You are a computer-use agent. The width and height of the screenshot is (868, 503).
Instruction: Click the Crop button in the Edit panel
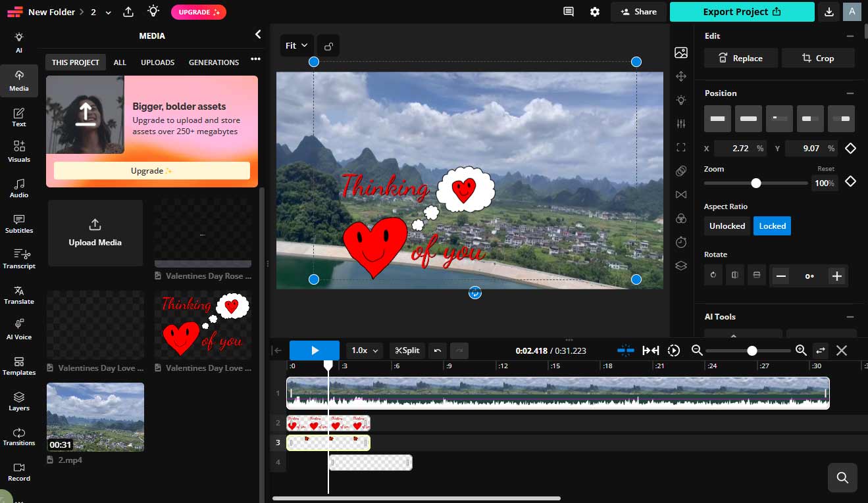[818, 58]
